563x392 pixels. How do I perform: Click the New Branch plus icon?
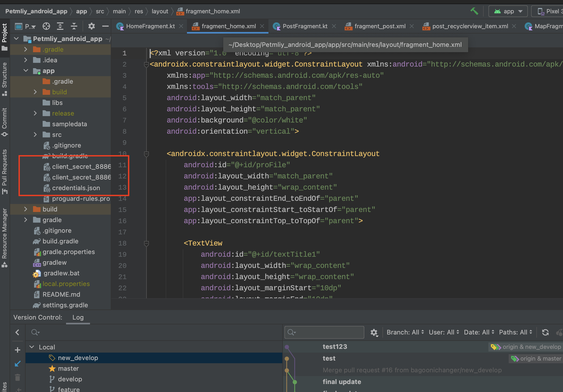click(x=18, y=350)
